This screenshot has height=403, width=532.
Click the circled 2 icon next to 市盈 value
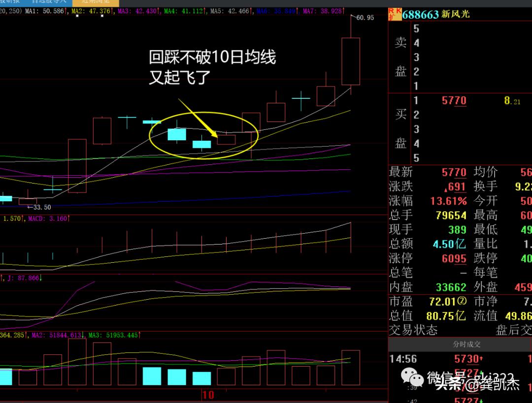coord(462,301)
